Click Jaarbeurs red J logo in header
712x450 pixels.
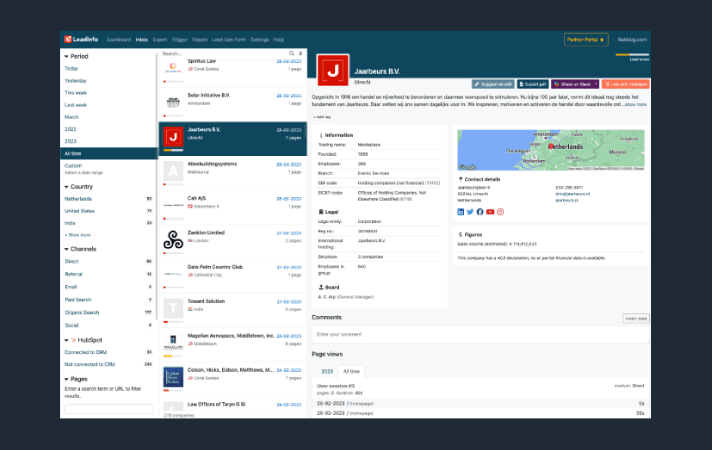pyautogui.click(x=333, y=70)
